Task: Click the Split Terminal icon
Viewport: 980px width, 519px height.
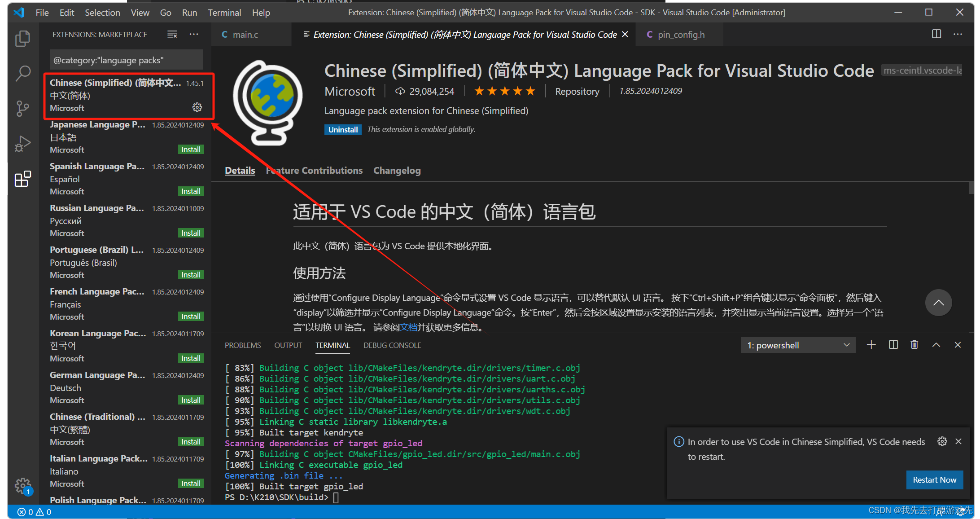Action: coord(893,345)
